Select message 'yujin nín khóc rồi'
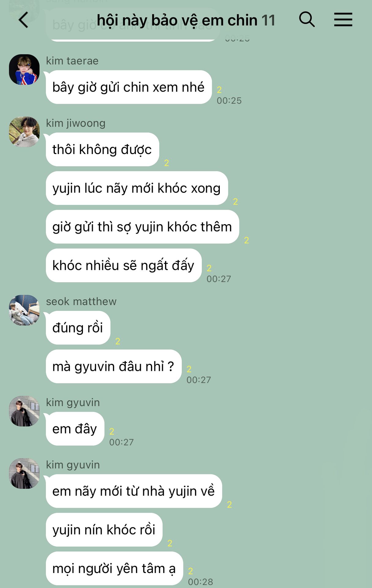Screen dimensions: 372x588 (104, 530)
